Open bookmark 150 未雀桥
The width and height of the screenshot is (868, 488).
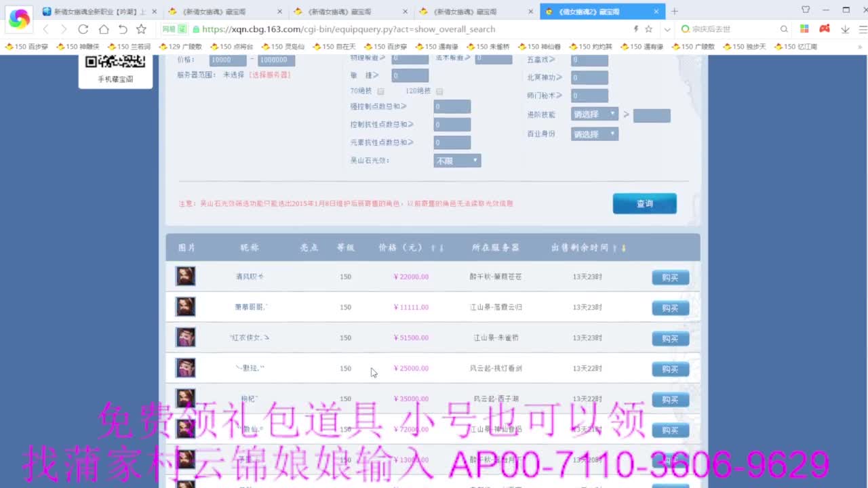(x=488, y=47)
